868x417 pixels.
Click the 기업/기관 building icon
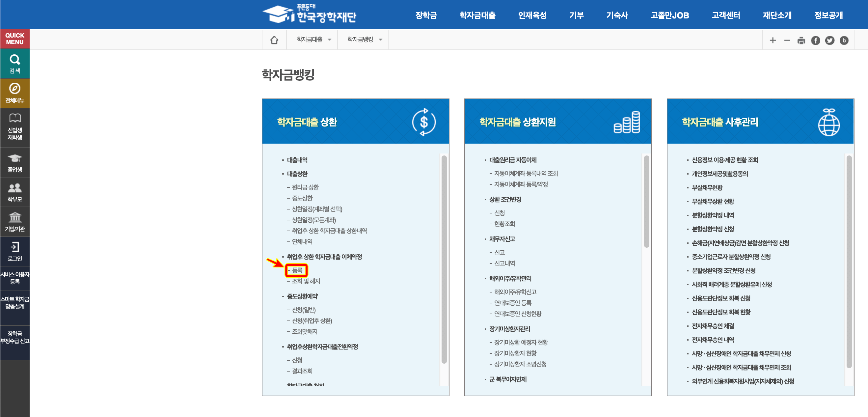coord(14,221)
